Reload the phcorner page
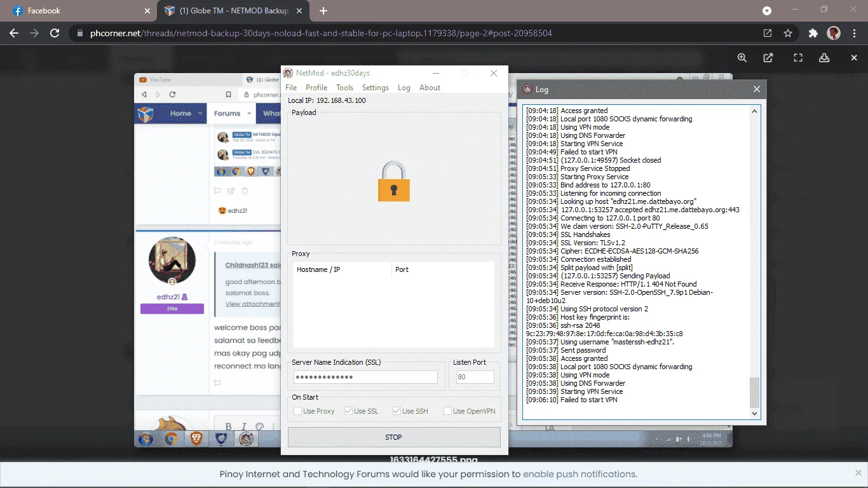This screenshot has width=868, height=488. 55,33
